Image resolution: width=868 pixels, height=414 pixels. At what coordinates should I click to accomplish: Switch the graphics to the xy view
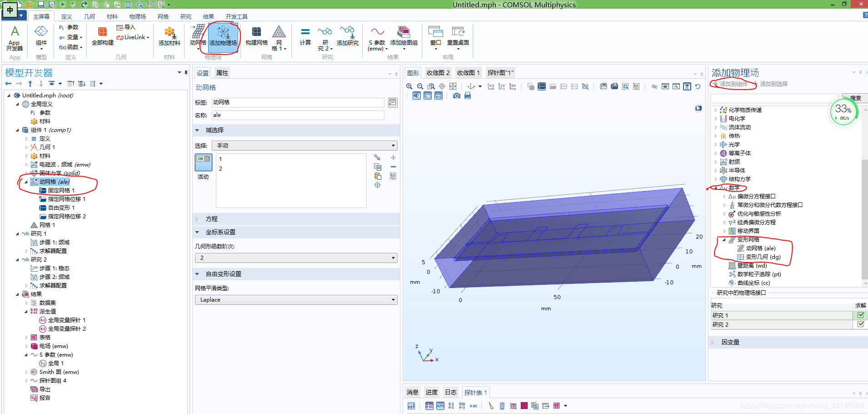491,86
